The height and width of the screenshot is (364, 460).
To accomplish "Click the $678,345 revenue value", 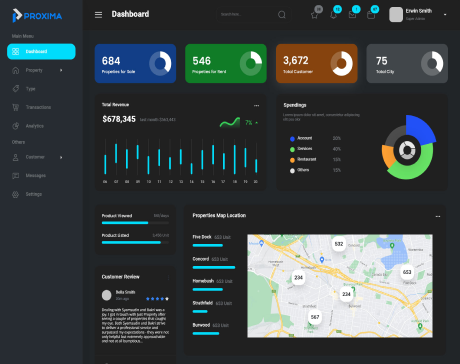I will tap(119, 119).
